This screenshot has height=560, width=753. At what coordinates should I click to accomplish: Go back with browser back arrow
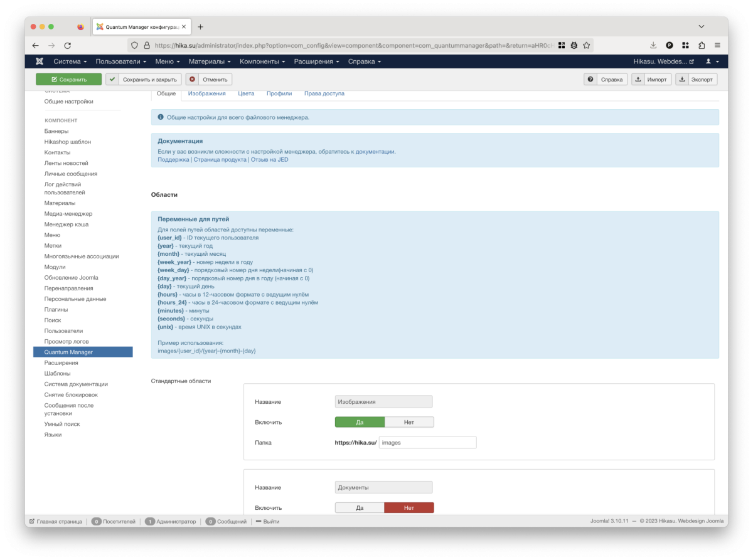click(x=36, y=45)
